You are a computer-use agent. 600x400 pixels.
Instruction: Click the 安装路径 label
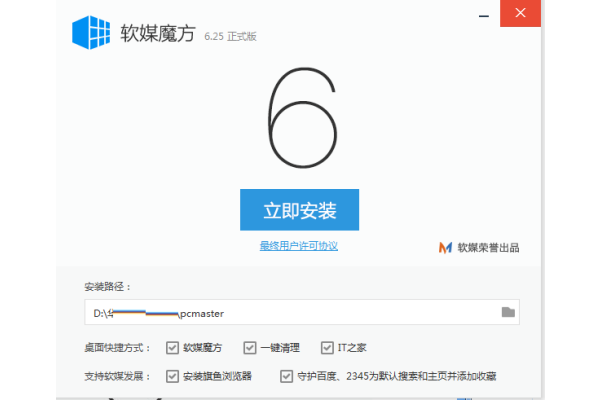[108, 287]
